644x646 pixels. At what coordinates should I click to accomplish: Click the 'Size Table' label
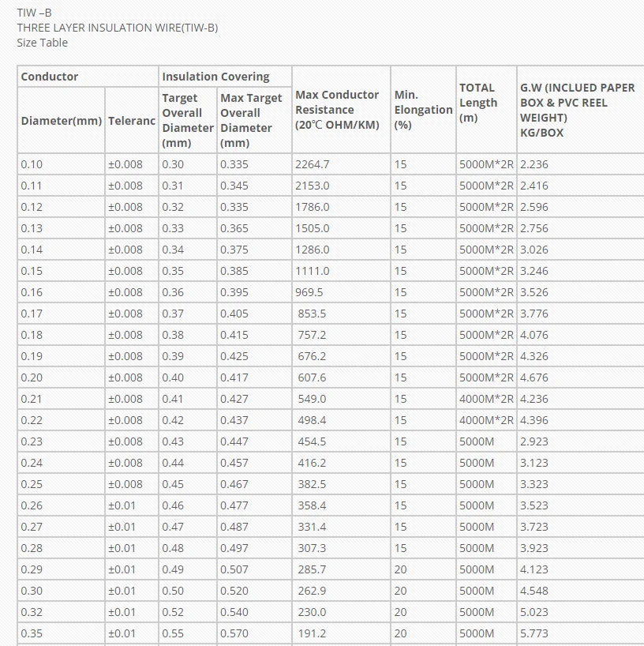tap(43, 43)
